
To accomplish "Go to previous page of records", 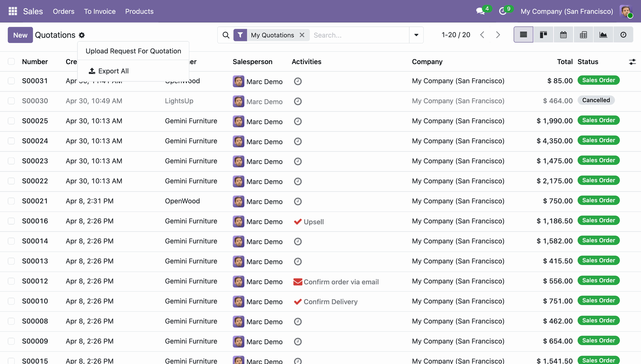I will [x=482, y=35].
